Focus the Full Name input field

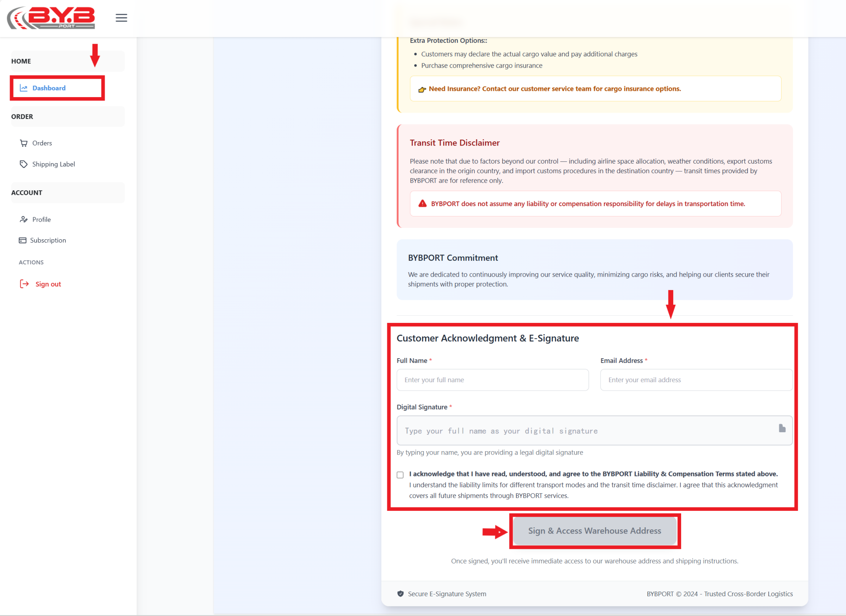tap(492, 380)
